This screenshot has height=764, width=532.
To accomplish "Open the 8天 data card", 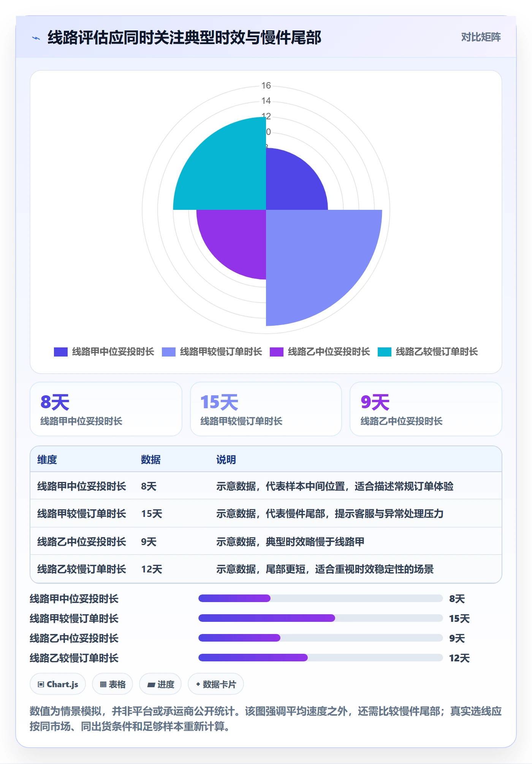I will (106, 409).
